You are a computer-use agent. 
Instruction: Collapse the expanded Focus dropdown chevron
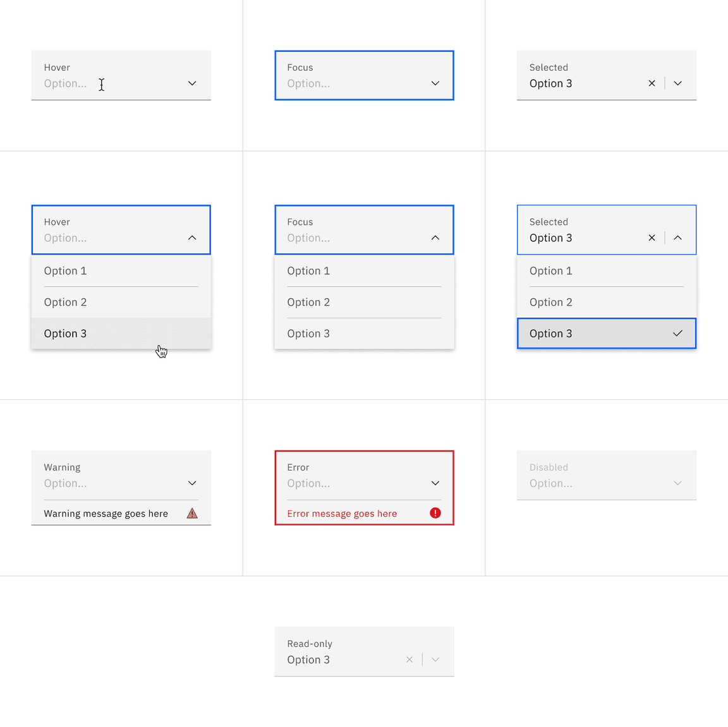point(435,237)
